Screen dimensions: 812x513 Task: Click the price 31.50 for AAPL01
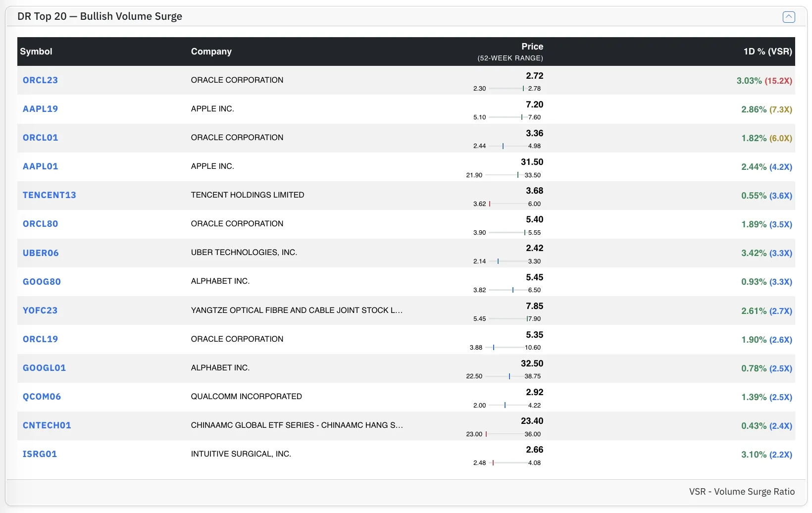click(x=532, y=162)
